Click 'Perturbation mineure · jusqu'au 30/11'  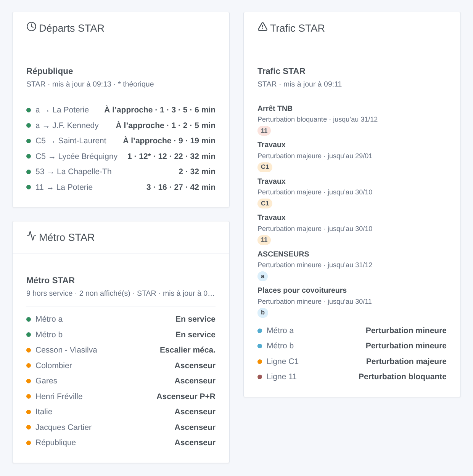[314, 301]
